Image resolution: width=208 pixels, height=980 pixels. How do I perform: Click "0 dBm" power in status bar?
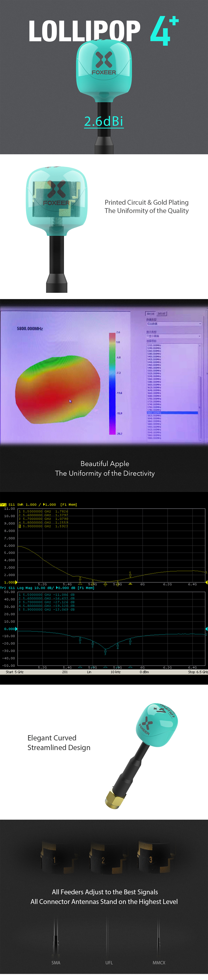click(x=144, y=672)
